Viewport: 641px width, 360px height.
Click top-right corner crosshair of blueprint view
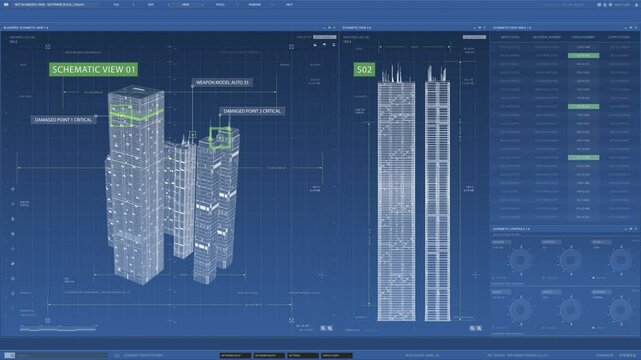(x=291, y=47)
